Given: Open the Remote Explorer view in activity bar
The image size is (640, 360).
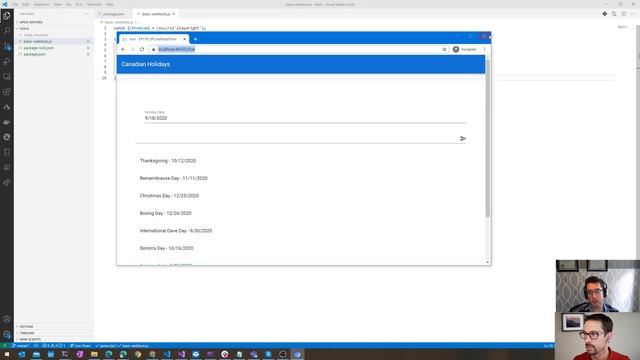Looking at the screenshot, I should 7,77.
